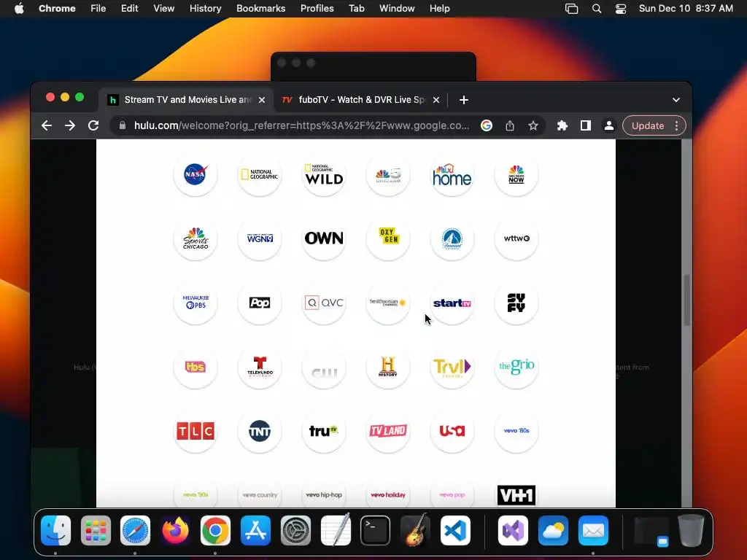Image resolution: width=747 pixels, height=560 pixels.
Task: Open a new browser tab
Action: click(463, 100)
